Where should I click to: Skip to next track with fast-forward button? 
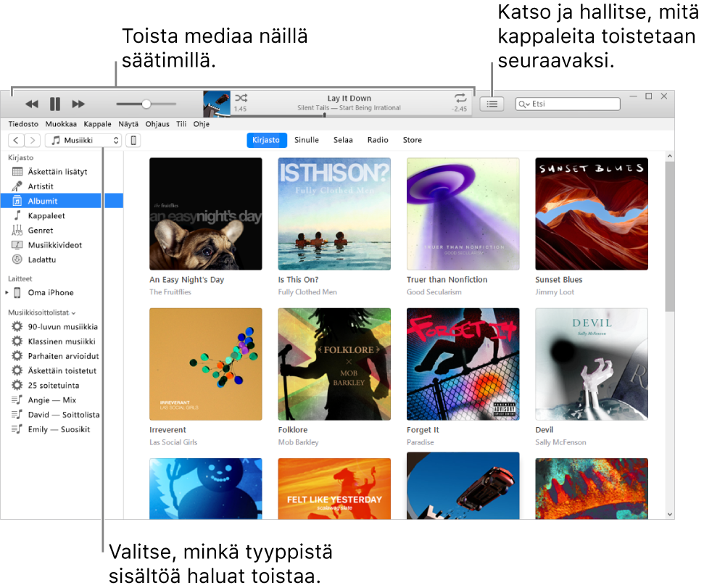coord(78,104)
